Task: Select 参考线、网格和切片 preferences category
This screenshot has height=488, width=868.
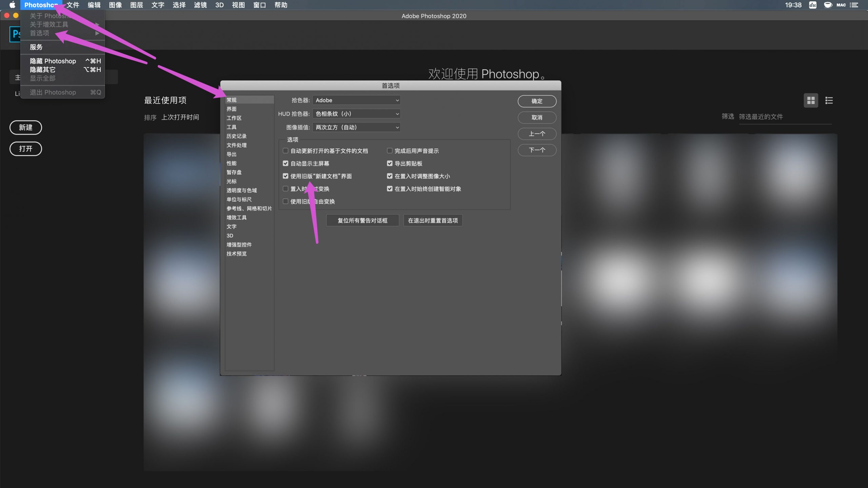Action: point(250,208)
